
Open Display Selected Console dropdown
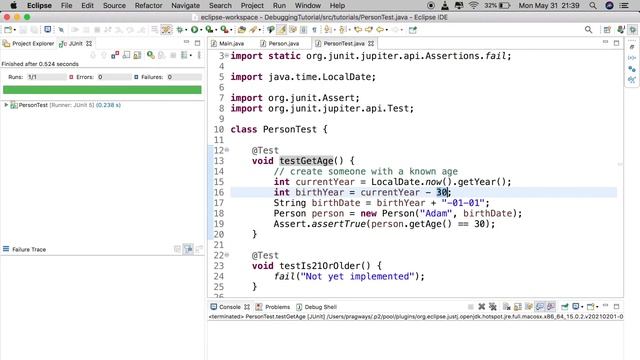click(582, 307)
